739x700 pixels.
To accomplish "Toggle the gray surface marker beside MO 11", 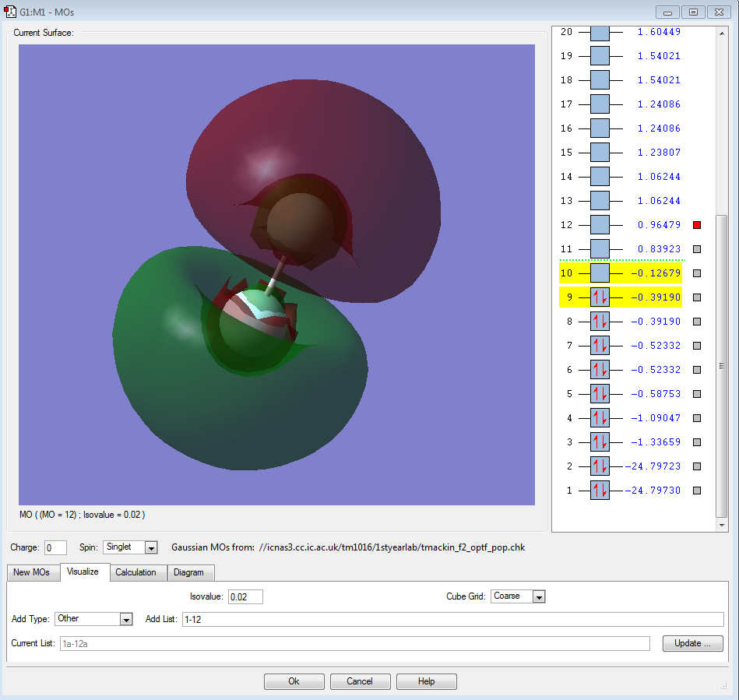I will pyautogui.click(x=697, y=249).
